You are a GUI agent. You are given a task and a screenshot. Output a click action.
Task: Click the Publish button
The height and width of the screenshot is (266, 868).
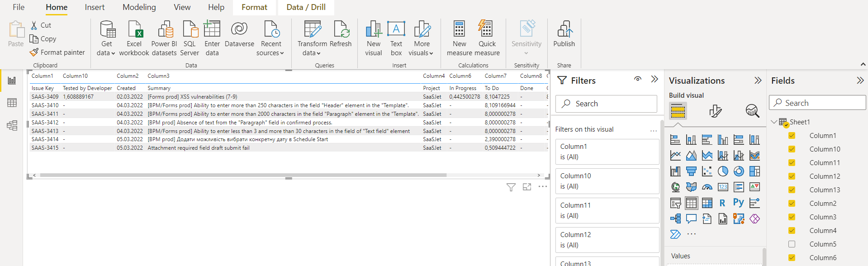coord(564,34)
